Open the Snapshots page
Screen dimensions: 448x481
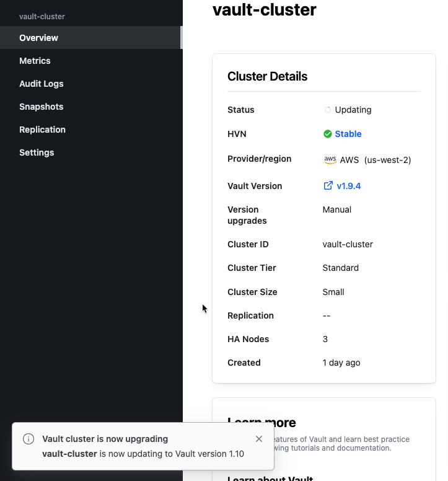coord(42,107)
